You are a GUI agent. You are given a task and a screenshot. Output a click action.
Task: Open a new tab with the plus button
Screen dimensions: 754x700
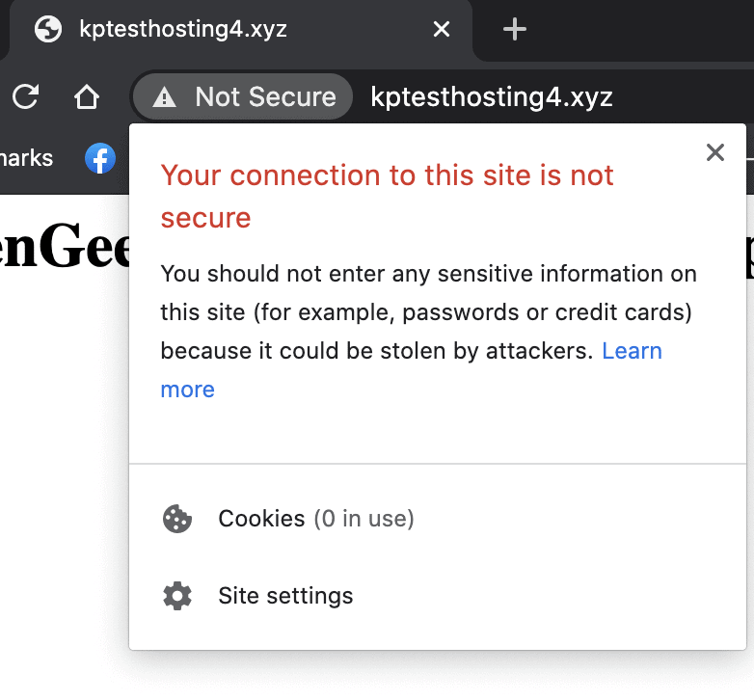(515, 29)
